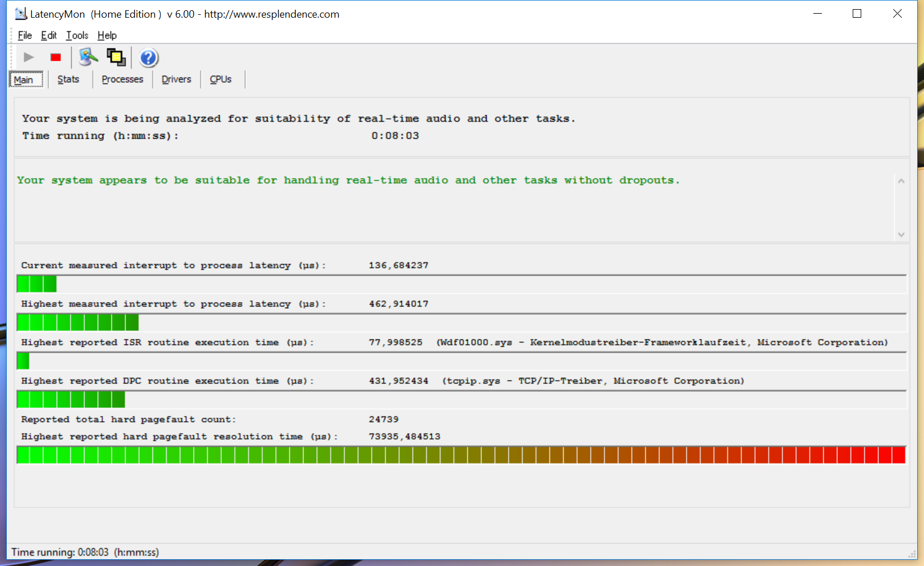Click the green play start monitor button
Viewport: 924px width, 566px height.
point(29,57)
